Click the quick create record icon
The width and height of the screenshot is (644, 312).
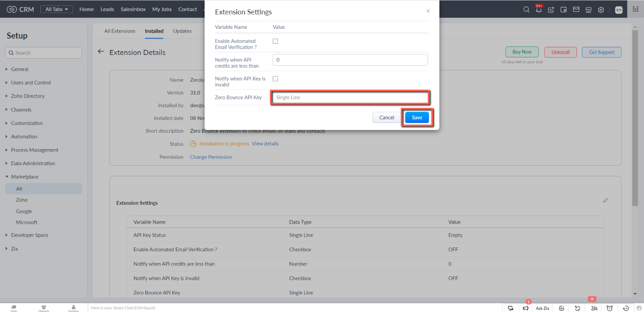coord(551,10)
